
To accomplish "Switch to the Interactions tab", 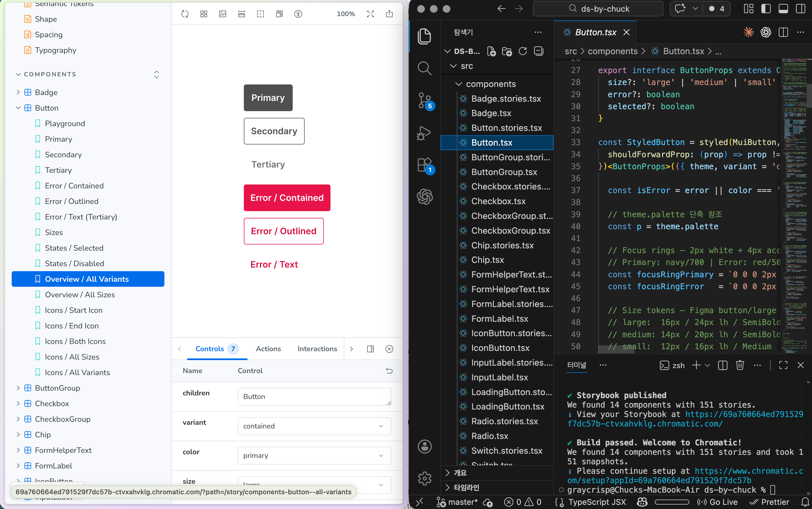I will tap(317, 349).
